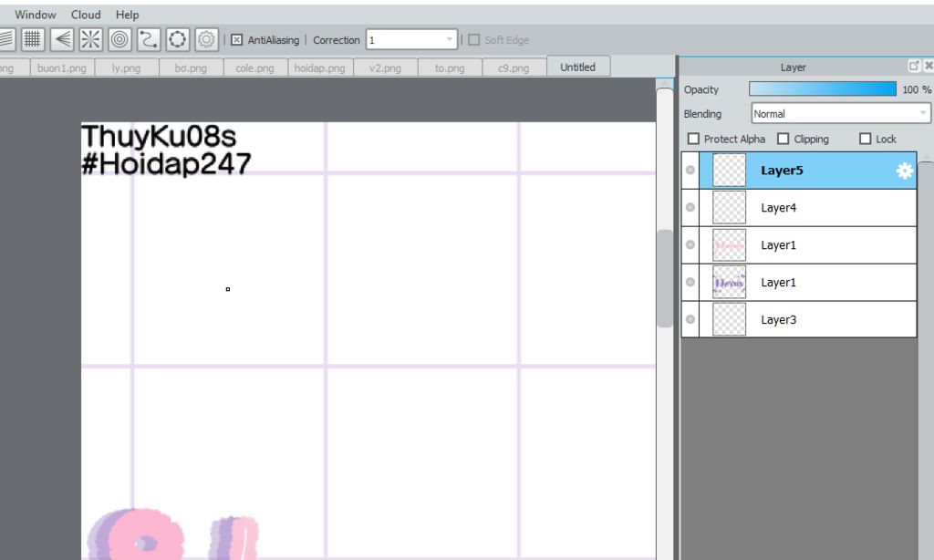Select the Untitled document tab
Viewport: 934px width, 560px height.
[578, 67]
